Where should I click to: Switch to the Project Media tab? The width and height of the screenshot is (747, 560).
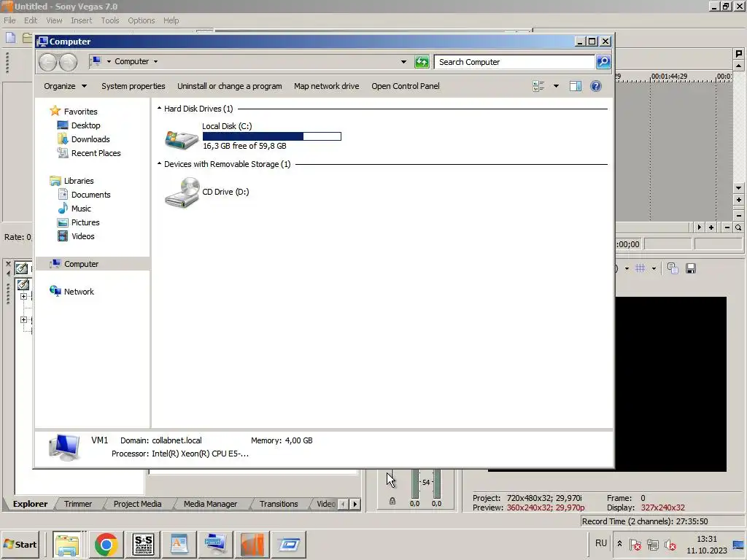click(x=137, y=504)
